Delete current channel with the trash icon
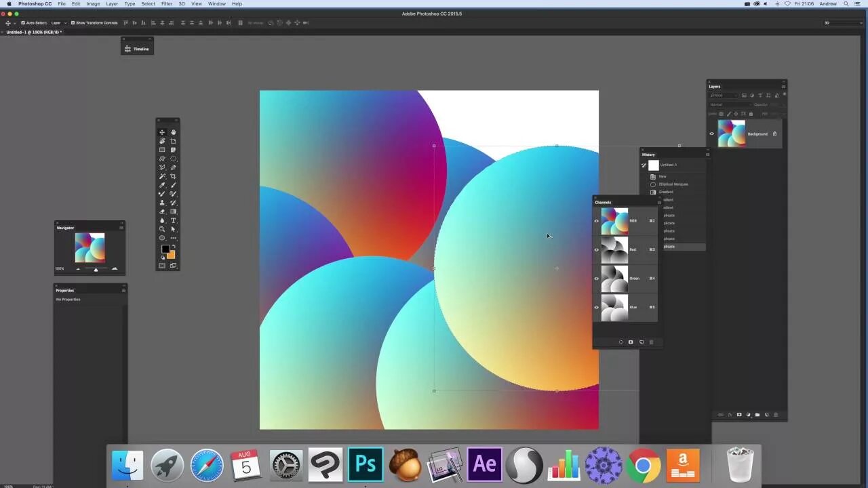This screenshot has height=488, width=868. tap(652, 342)
